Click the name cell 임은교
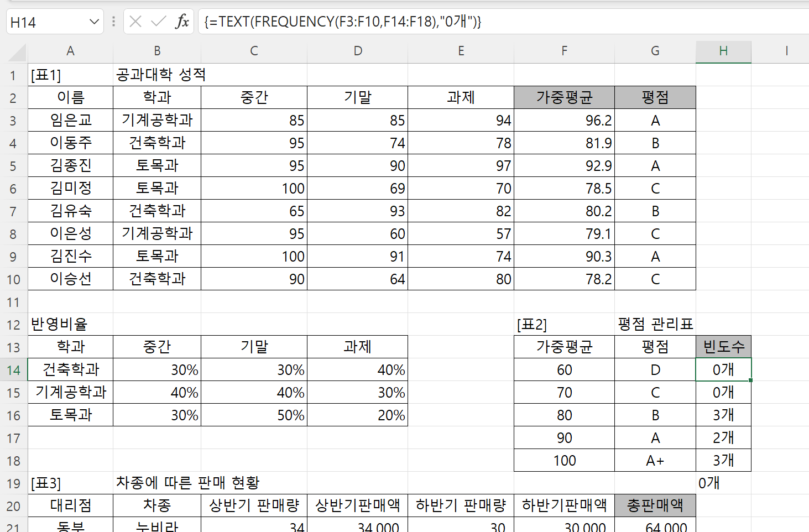This screenshot has height=532, width=809. [70, 121]
